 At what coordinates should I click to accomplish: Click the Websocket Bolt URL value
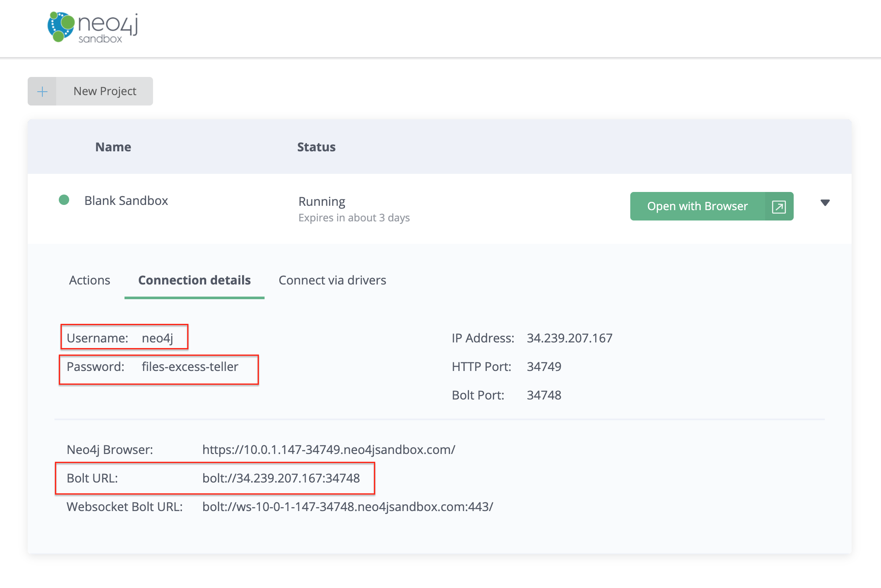pos(347,507)
